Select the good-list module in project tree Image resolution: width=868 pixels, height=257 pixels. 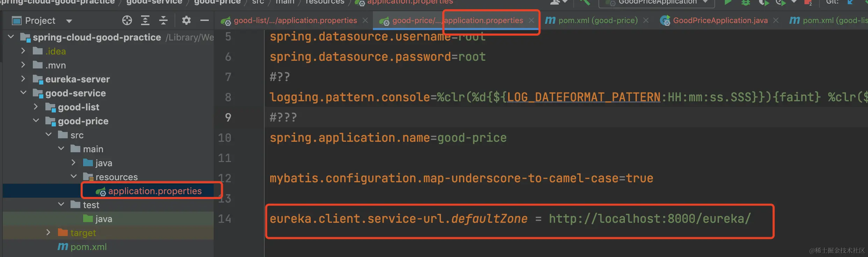[78, 107]
